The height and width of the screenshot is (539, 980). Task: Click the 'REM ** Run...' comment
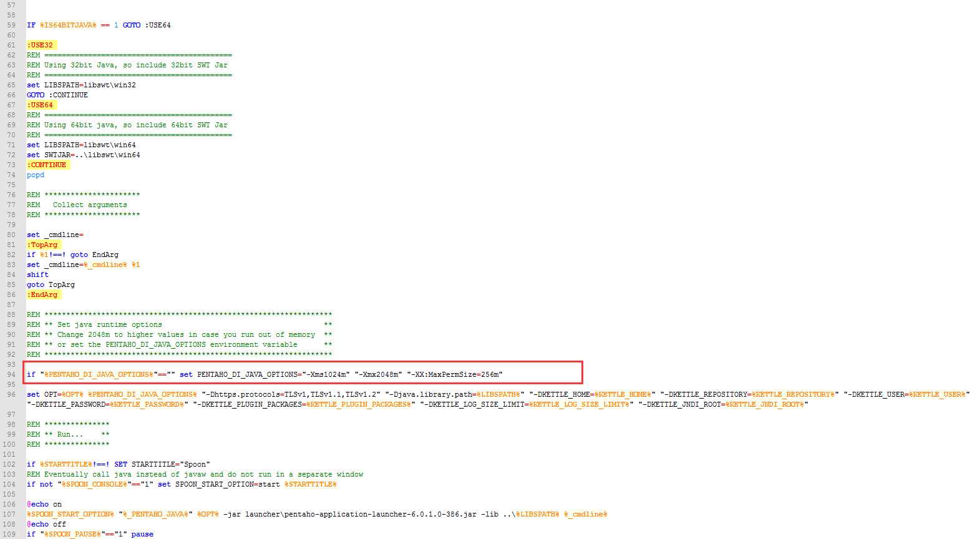pyautogui.click(x=68, y=434)
